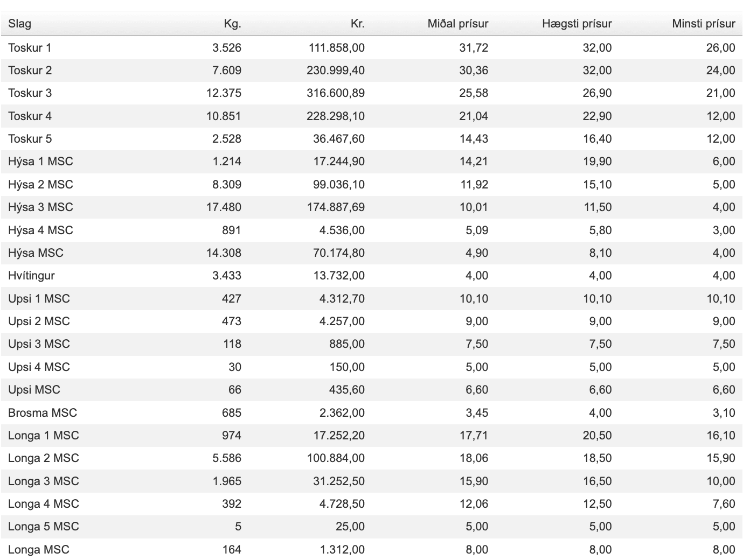Click the 31,72 average price cell
The width and height of the screenshot is (750, 560).
coord(474,48)
